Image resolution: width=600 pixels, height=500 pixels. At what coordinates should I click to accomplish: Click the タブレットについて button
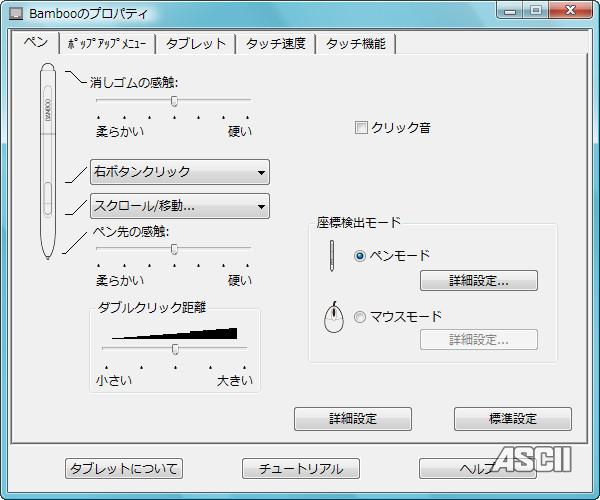[x=124, y=469]
